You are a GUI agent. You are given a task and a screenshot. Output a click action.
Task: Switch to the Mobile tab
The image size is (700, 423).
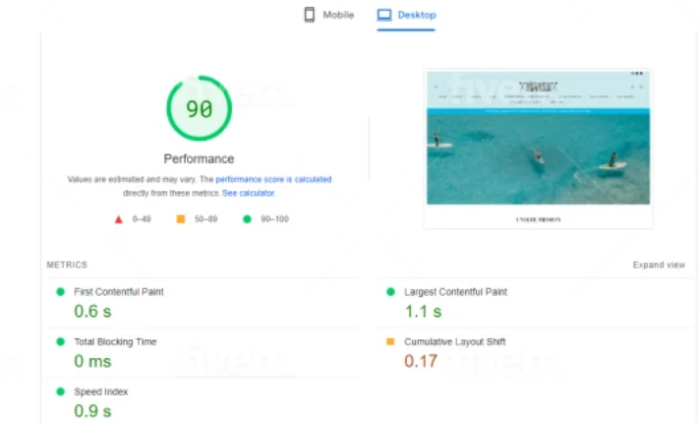[329, 15]
